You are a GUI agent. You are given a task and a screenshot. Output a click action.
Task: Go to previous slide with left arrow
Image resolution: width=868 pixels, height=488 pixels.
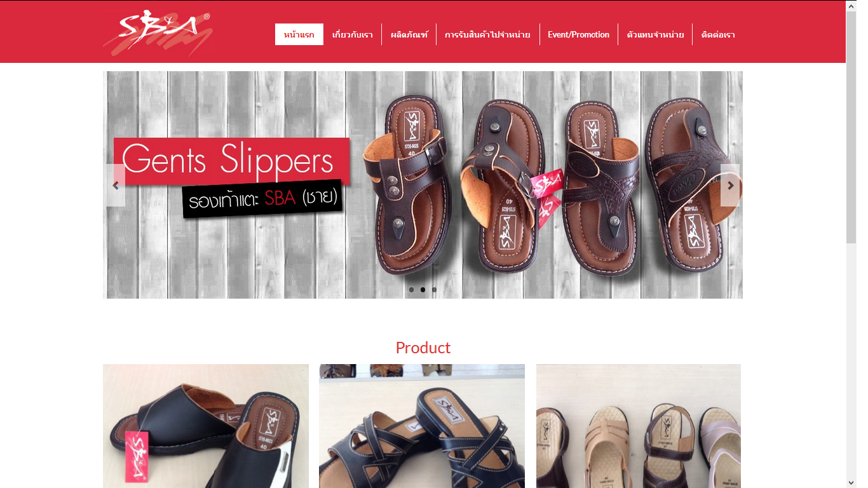click(116, 185)
